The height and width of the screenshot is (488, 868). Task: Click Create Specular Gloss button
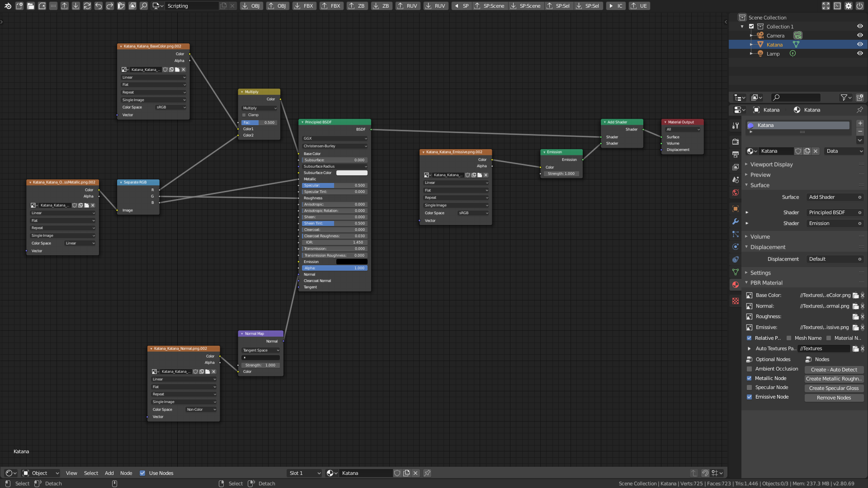pos(834,388)
